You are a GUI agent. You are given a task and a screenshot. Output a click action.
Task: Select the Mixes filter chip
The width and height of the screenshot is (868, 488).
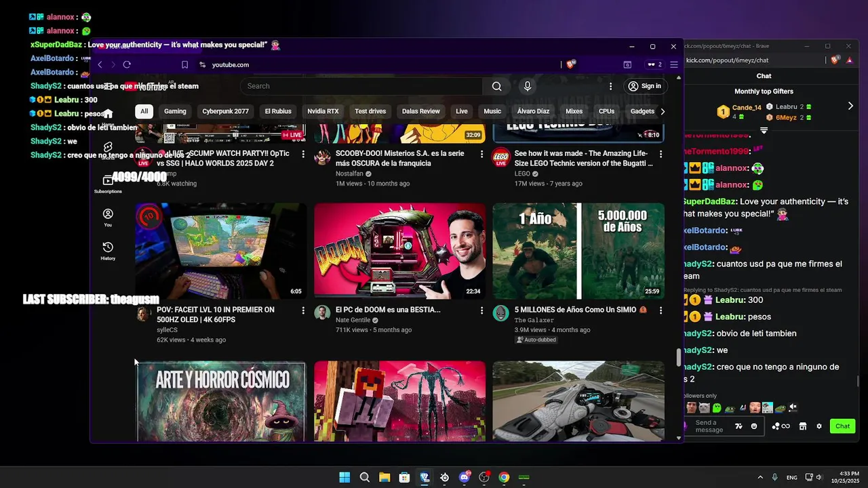click(x=574, y=111)
